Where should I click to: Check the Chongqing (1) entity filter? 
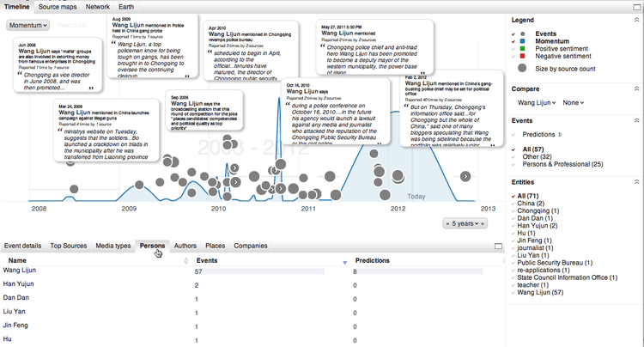[x=513, y=212]
